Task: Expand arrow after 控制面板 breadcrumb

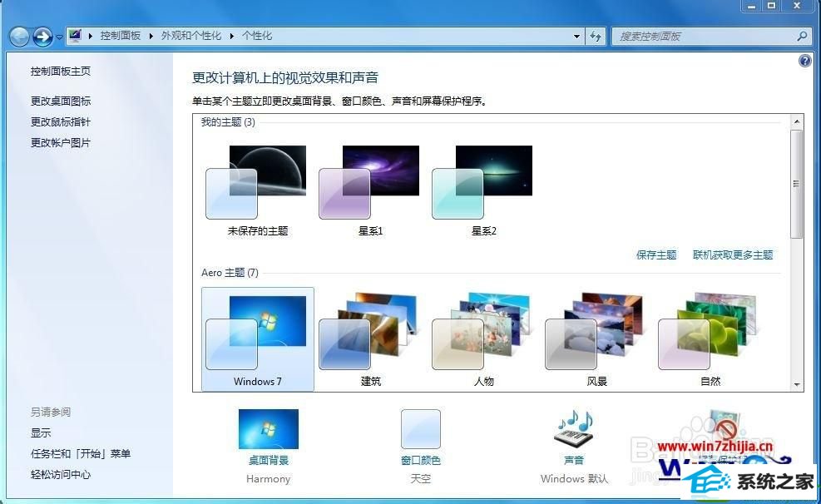Action: 151,36
